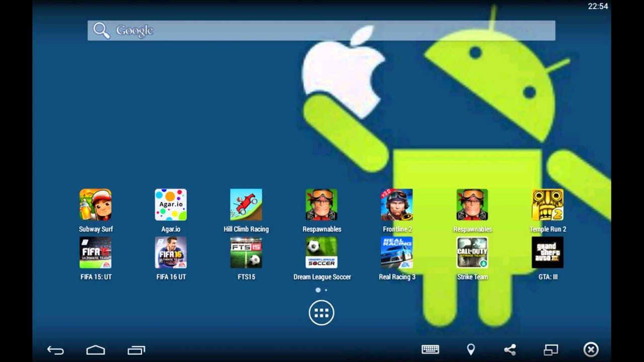Click the "FIFA 16 UT" label
This screenshot has height=362, width=644.
(171, 277)
